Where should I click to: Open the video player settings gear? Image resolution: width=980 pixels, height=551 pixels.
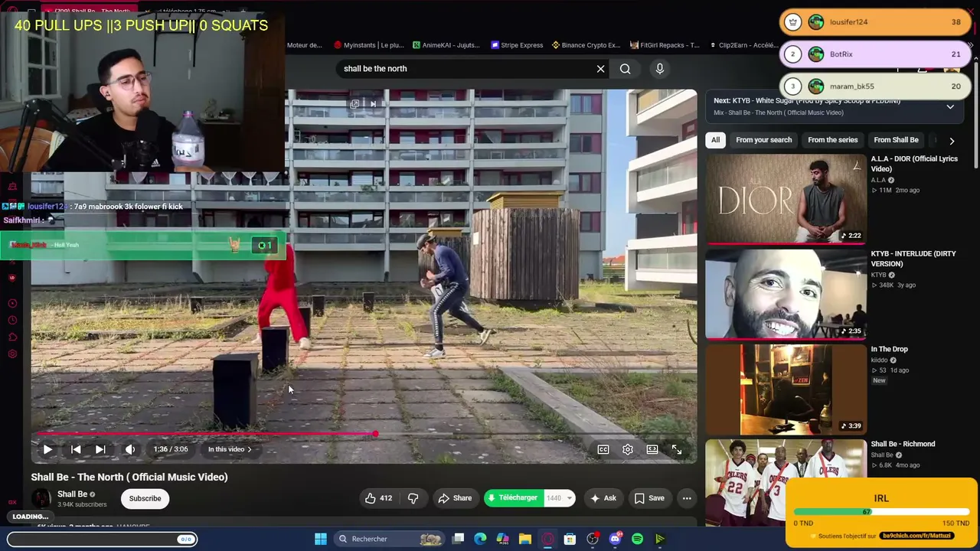click(628, 449)
